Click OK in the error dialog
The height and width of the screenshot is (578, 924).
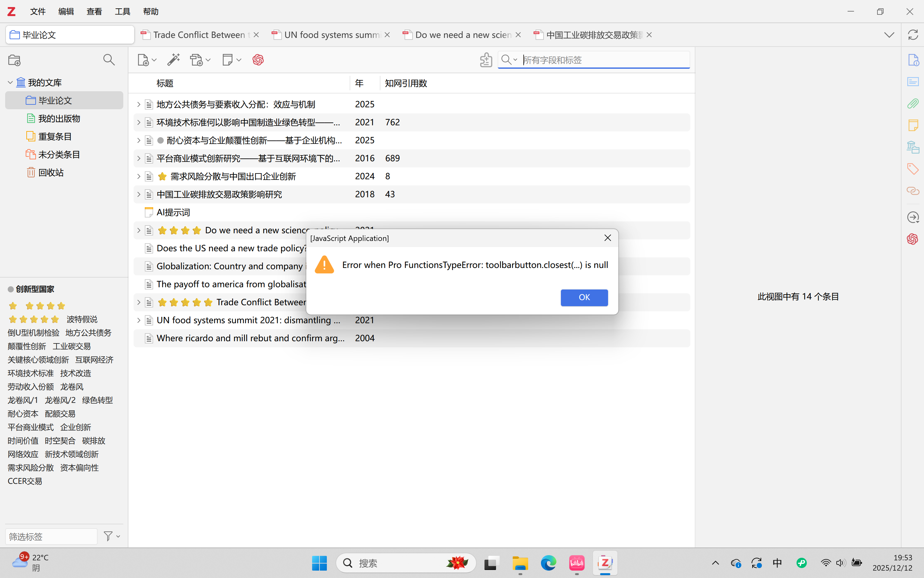(584, 298)
